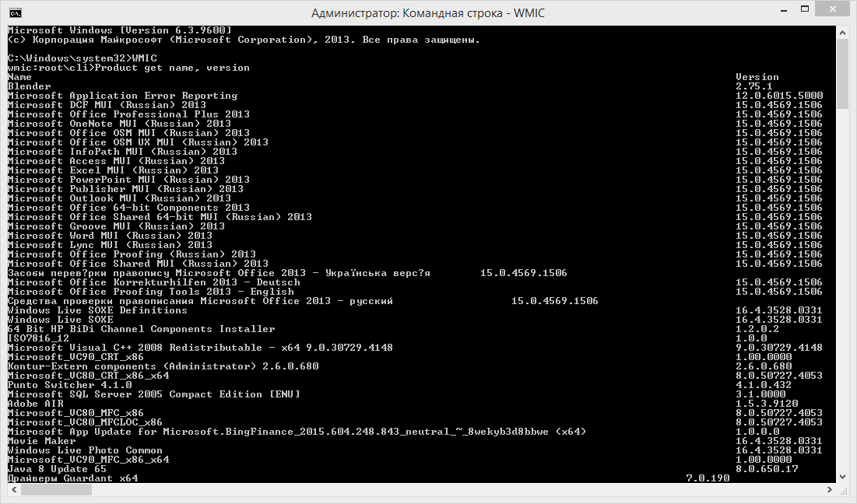Click 'Microsoft Excel MUI (Russian) 2013'
This screenshot has width=857, height=504.
click(113, 170)
